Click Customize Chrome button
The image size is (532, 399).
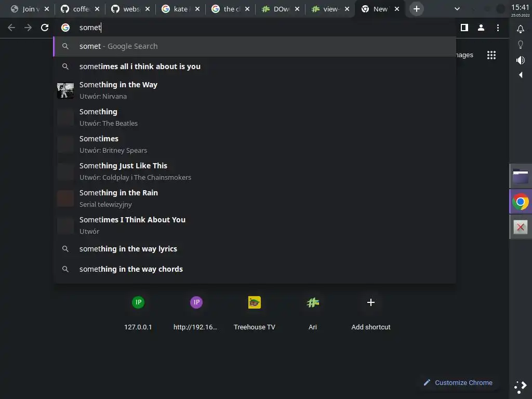tap(458, 383)
